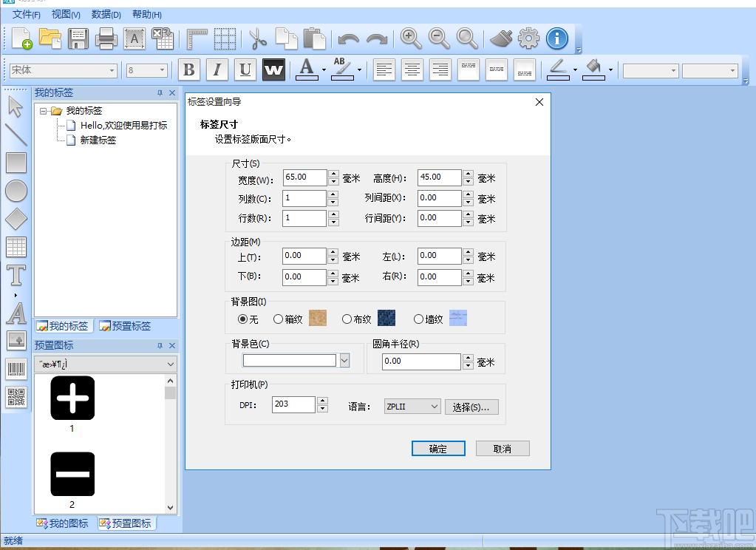Choose 无 background option
The height and width of the screenshot is (550, 756).
pos(248,319)
